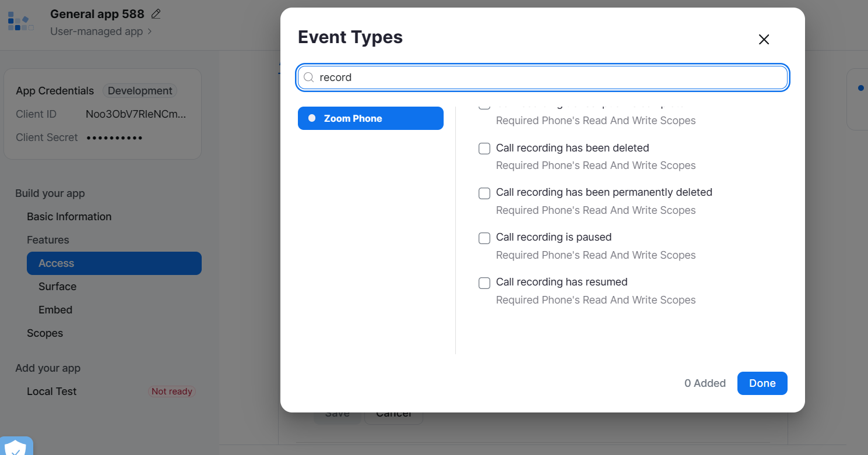Viewport: 868px width, 455px height.
Task: Open Local Test in the sidebar
Action: (52, 391)
